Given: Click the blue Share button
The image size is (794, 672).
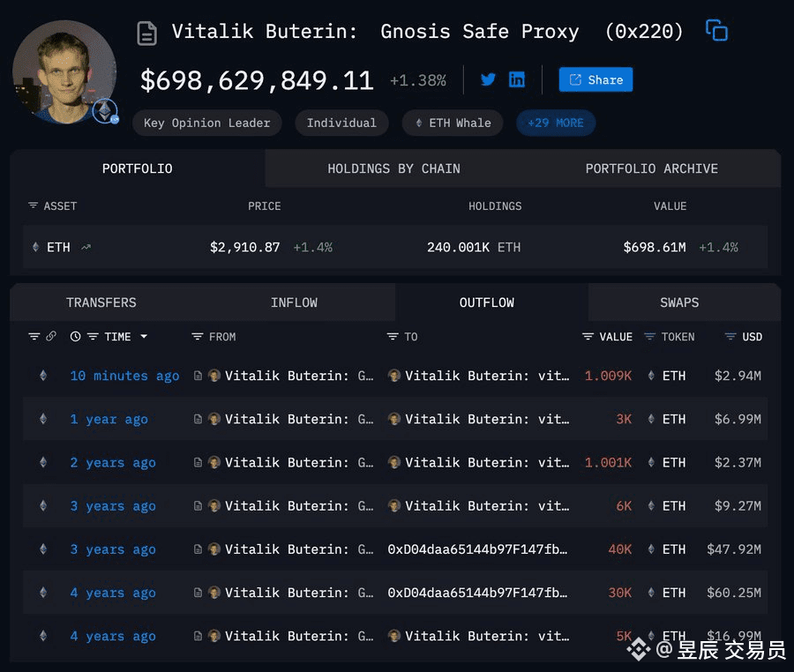Looking at the screenshot, I should 595,79.
